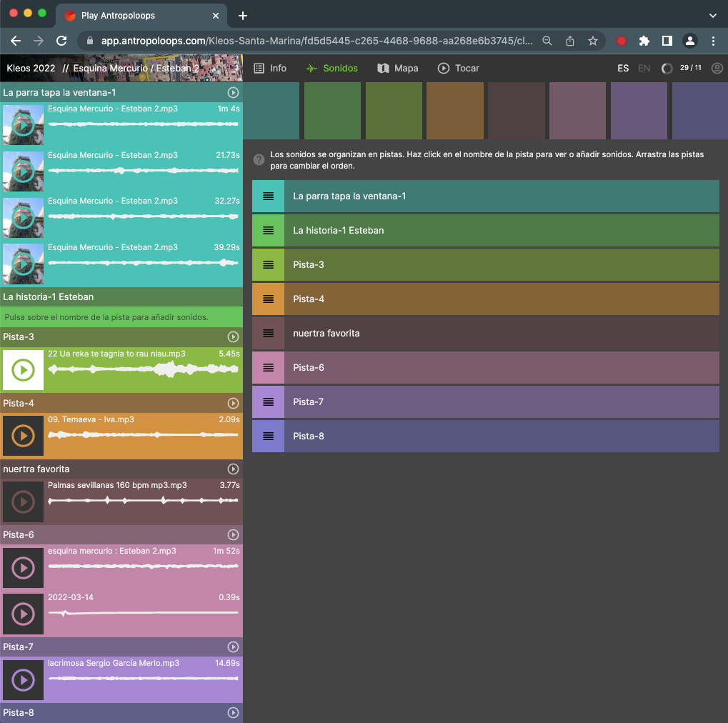Open the Mapa tab
The height and width of the screenshot is (723, 728).
[x=398, y=69]
